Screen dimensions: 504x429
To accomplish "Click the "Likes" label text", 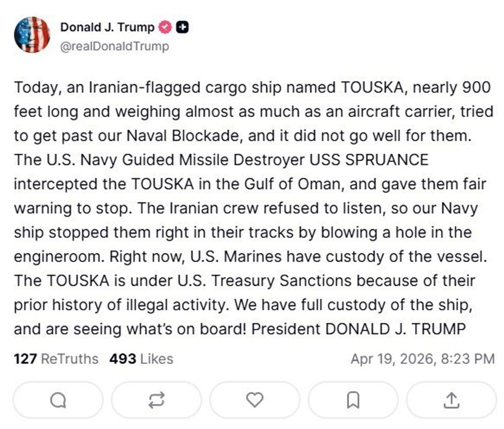I will (x=156, y=359).
